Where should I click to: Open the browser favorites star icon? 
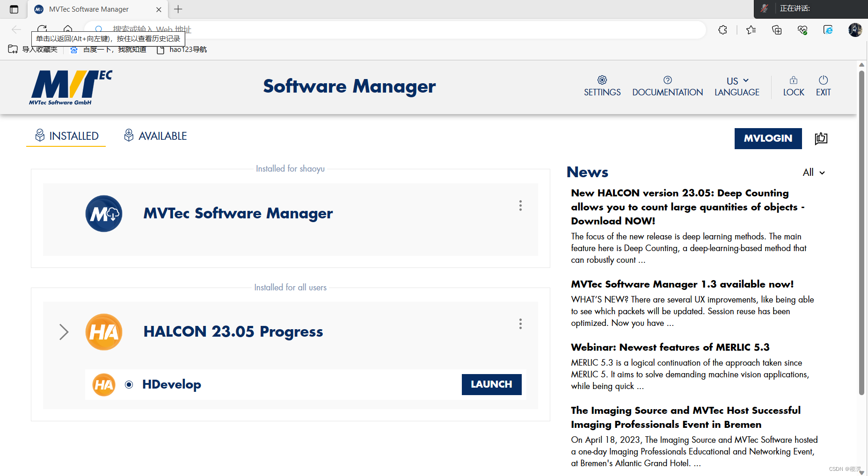pos(751,30)
